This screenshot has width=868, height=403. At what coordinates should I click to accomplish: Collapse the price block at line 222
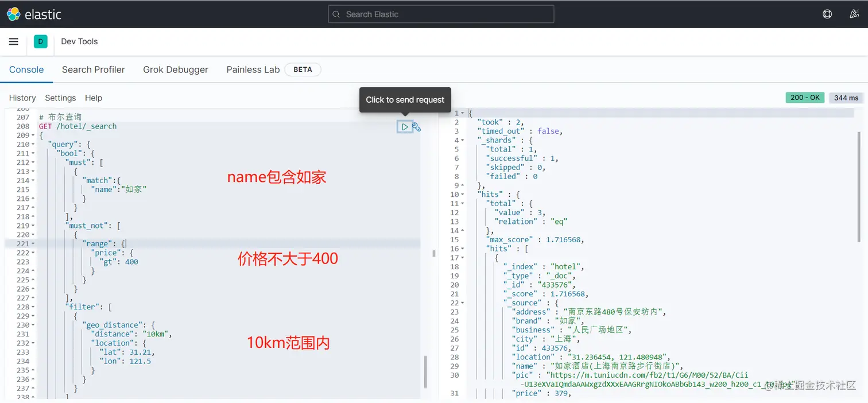coord(33,253)
